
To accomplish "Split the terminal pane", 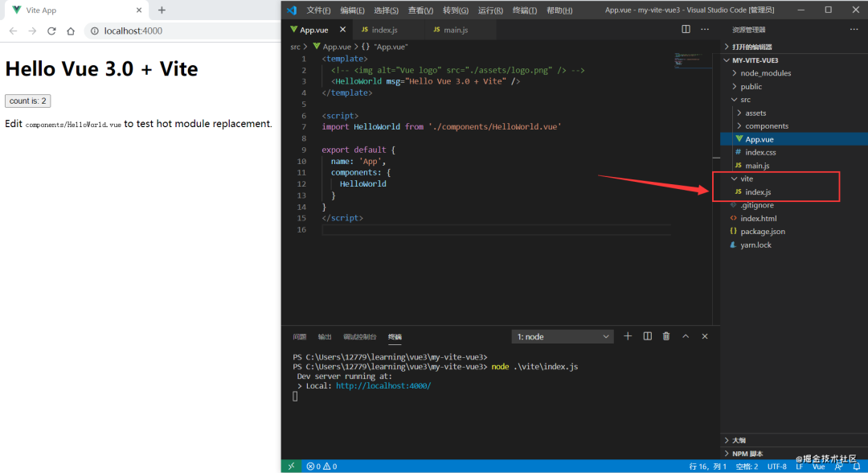I will (647, 336).
